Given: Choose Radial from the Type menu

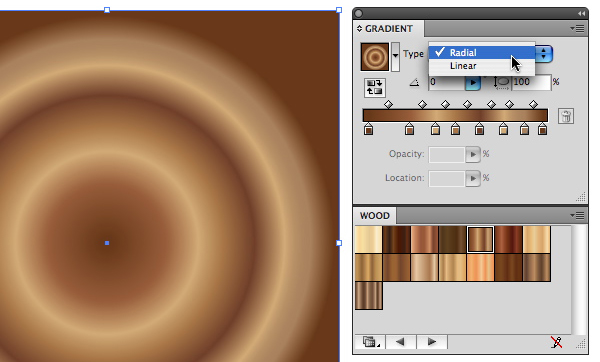Looking at the screenshot, I should 481,52.
